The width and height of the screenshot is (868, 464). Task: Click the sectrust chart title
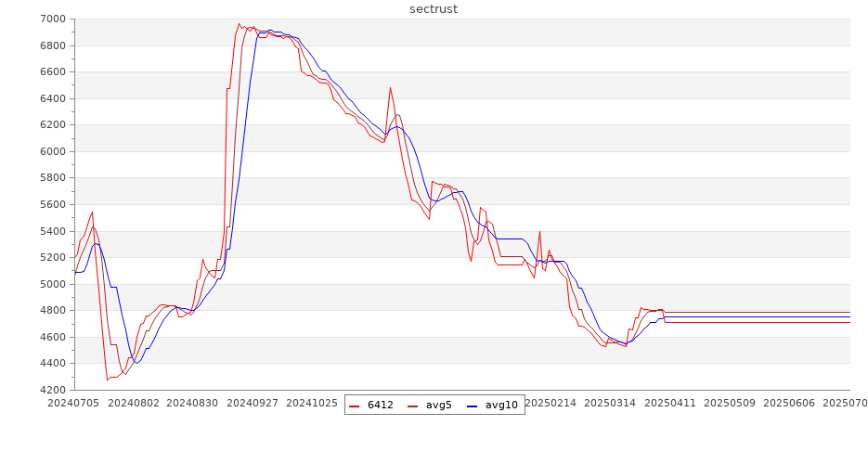434,9
